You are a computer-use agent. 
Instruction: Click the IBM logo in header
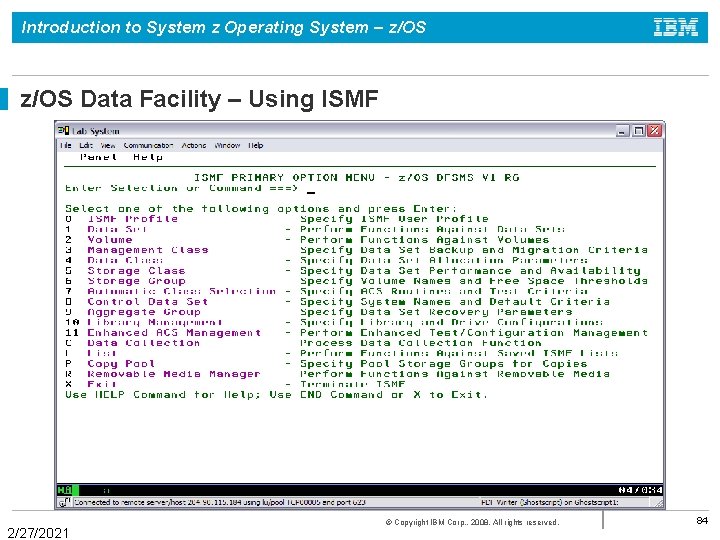click(x=675, y=27)
